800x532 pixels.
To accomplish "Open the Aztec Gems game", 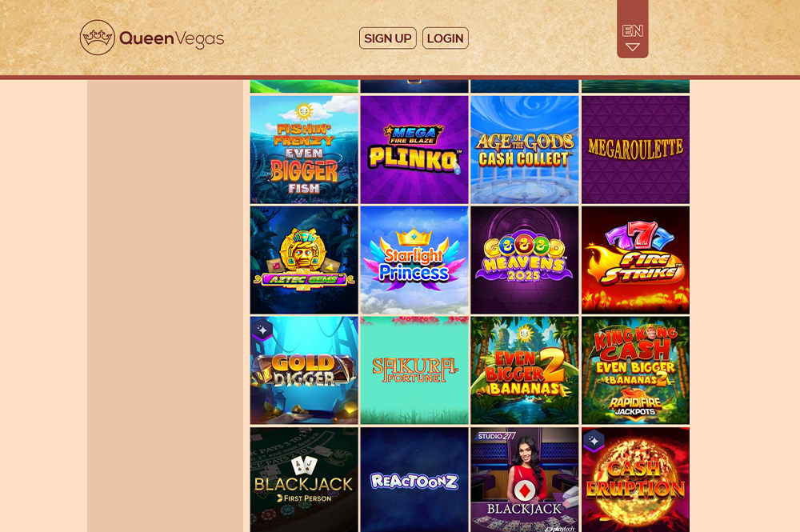I will click(304, 260).
